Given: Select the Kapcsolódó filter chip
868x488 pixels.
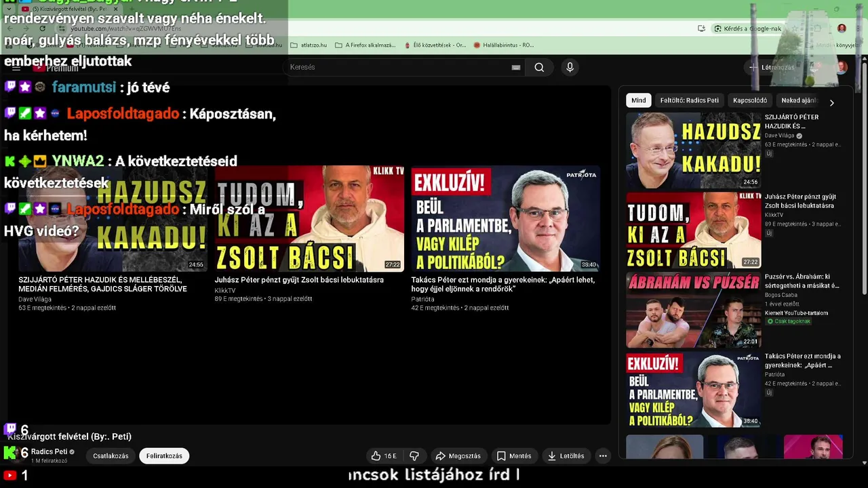Looking at the screenshot, I should click(x=750, y=100).
